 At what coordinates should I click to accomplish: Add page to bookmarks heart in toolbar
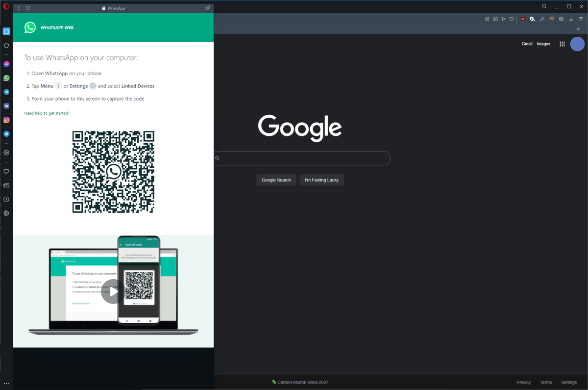tap(511, 19)
